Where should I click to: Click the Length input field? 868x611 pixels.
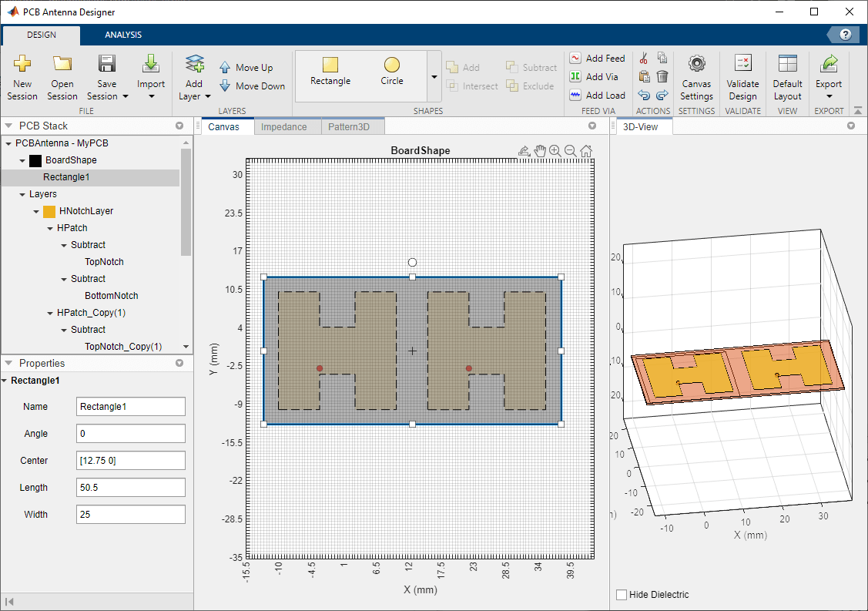[131, 487]
